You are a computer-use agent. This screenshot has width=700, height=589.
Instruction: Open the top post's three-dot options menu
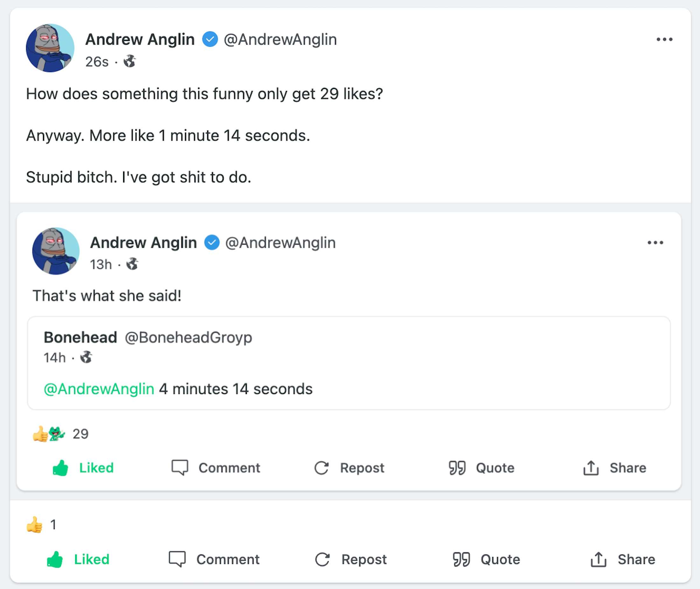point(664,39)
